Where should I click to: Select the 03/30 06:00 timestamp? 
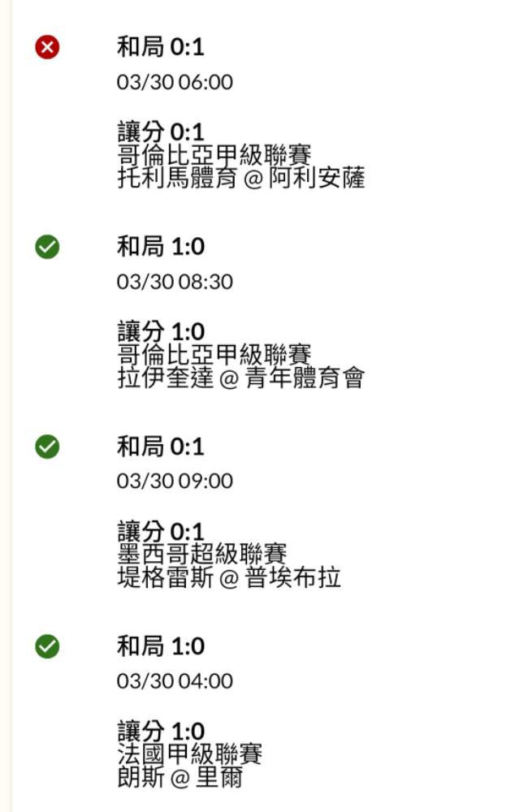pos(175,82)
